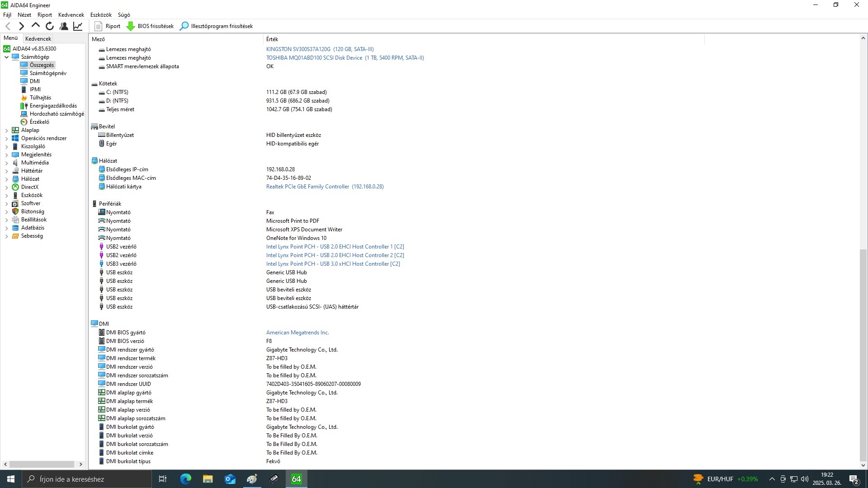Open USB 3.0 xHCI Host Controller link
The width and height of the screenshot is (868, 488).
coord(333,264)
